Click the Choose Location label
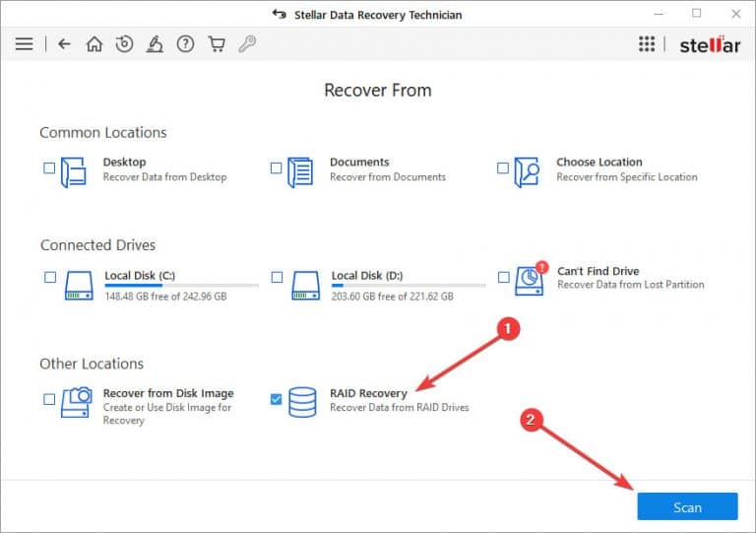The width and height of the screenshot is (756, 533). (x=599, y=163)
